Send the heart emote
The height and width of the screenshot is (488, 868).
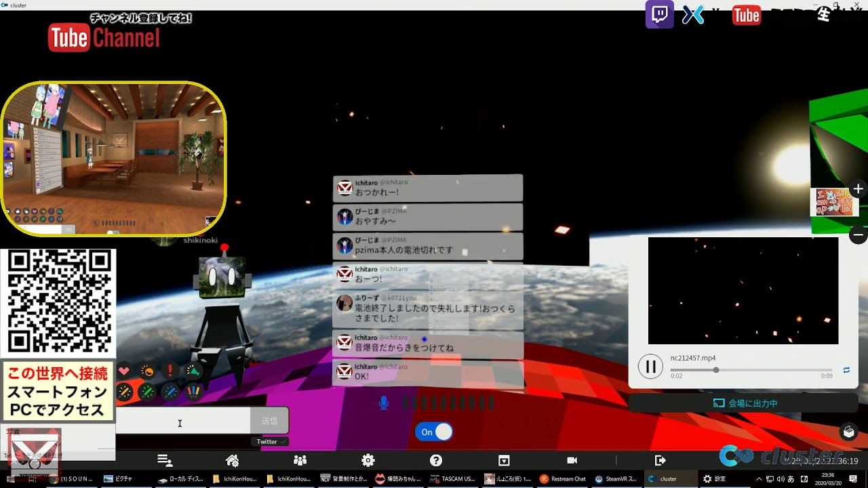click(x=124, y=371)
